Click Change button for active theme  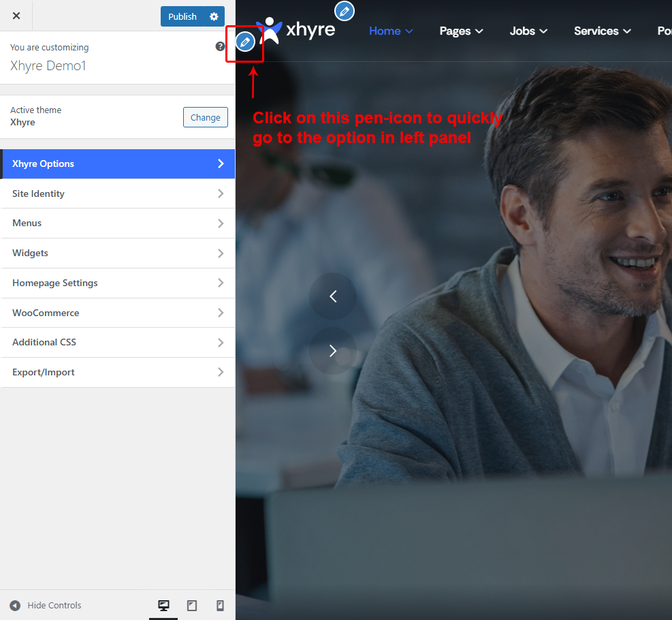(205, 117)
